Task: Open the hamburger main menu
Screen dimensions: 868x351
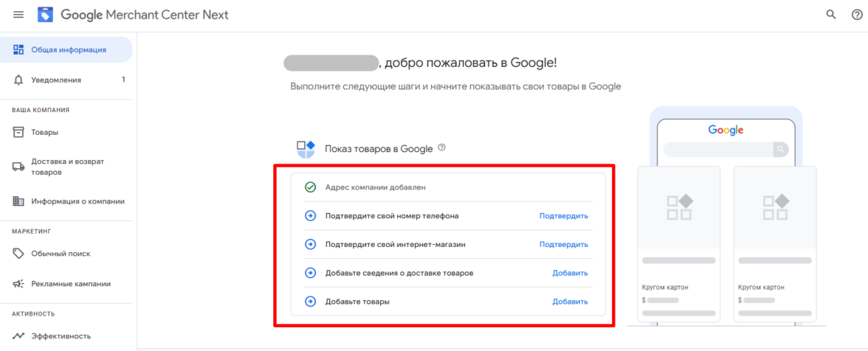Action: tap(18, 15)
